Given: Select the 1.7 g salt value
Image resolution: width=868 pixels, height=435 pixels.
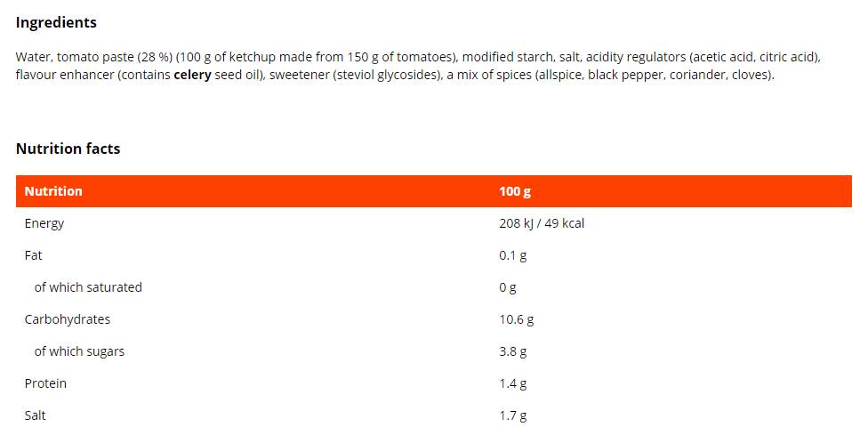Looking at the screenshot, I should point(513,415).
